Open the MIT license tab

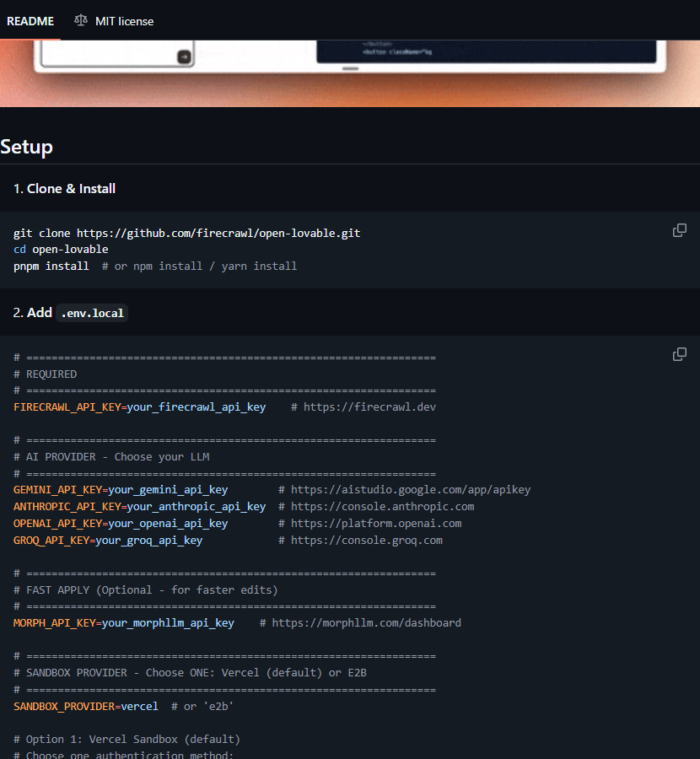[123, 20]
